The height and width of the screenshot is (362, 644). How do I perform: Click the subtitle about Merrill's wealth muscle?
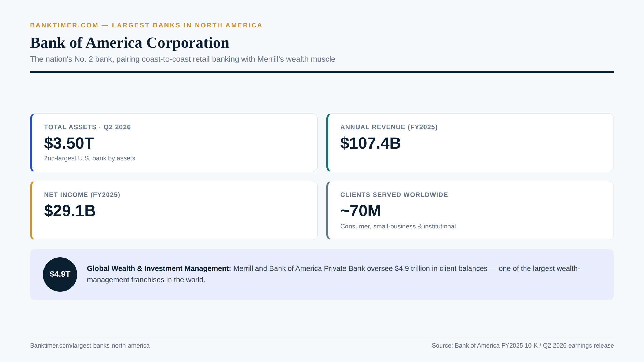tap(182, 59)
